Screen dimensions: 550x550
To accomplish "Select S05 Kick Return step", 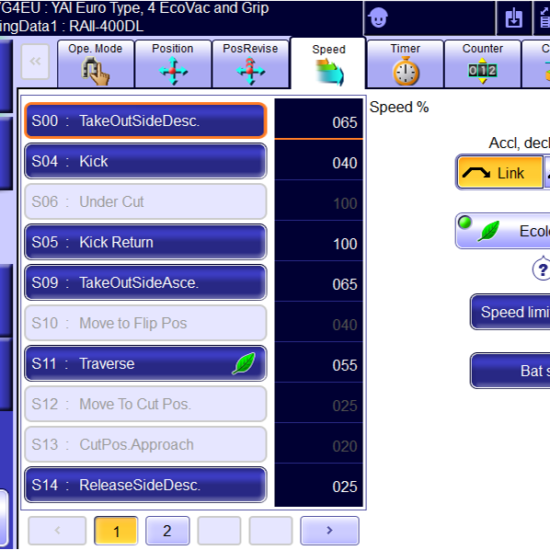I will pyautogui.click(x=146, y=242).
